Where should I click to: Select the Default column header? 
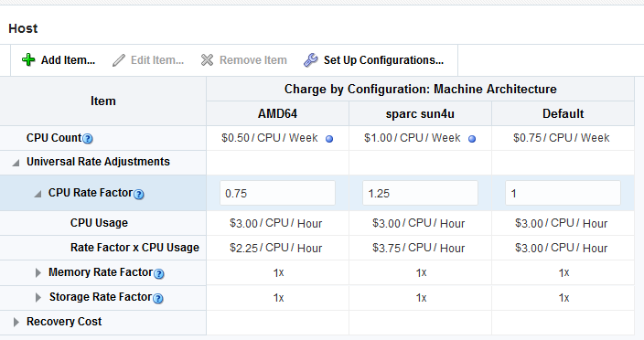pyautogui.click(x=563, y=113)
